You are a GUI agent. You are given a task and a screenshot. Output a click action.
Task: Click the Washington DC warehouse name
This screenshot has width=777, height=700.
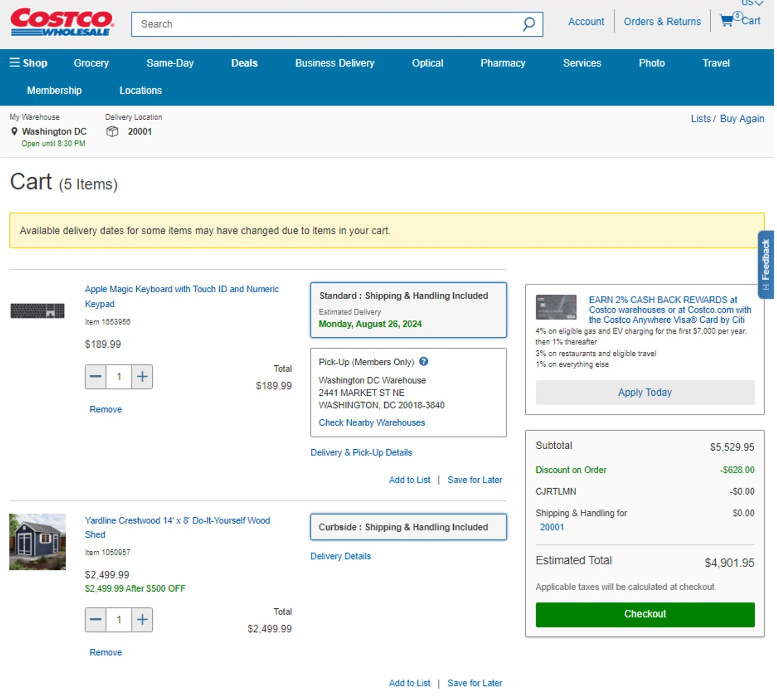pos(54,132)
